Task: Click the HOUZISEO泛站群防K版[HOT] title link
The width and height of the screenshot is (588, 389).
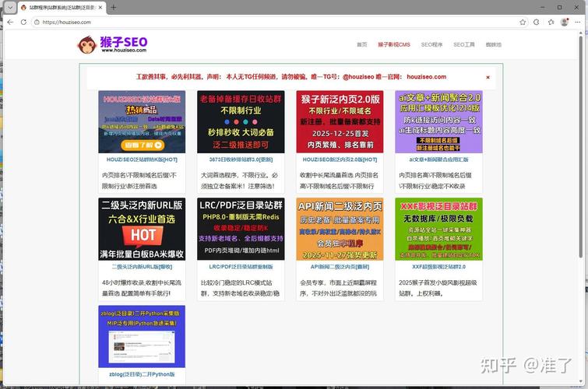Action: click(142, 159)
